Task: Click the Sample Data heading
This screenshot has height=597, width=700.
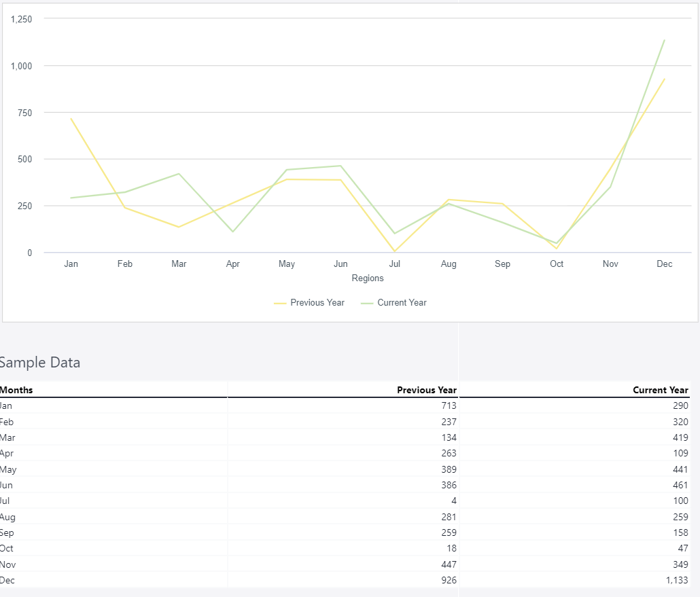Action: (x=40, y=363)
